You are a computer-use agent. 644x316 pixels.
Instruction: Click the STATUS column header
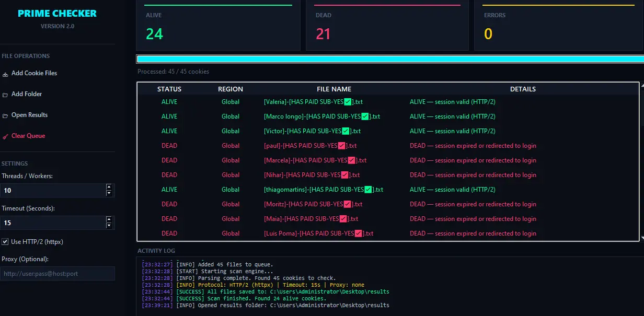[169, 89]
